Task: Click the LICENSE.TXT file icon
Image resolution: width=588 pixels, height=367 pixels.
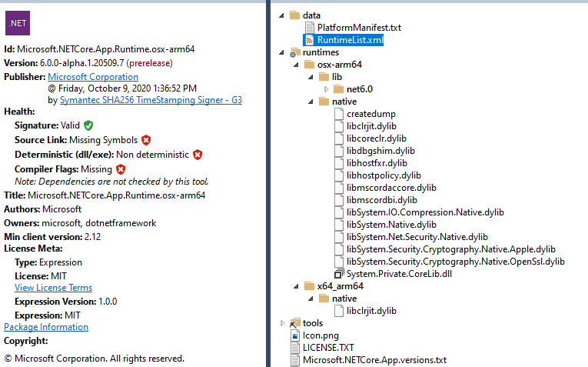Action: click(x=295, y=348)
